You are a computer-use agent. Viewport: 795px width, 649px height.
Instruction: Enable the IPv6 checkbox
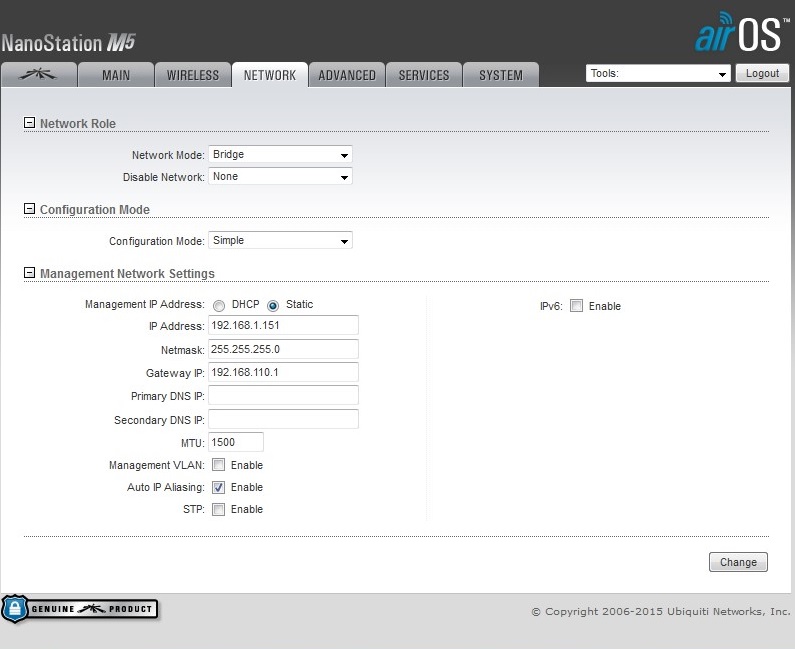point(576,306)
